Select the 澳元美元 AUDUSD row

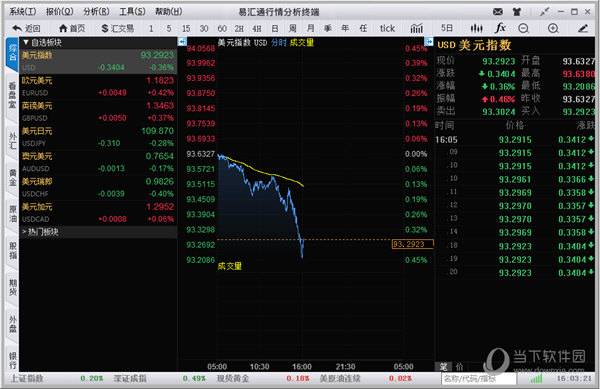pyautogui.click(x=98, y=162)
